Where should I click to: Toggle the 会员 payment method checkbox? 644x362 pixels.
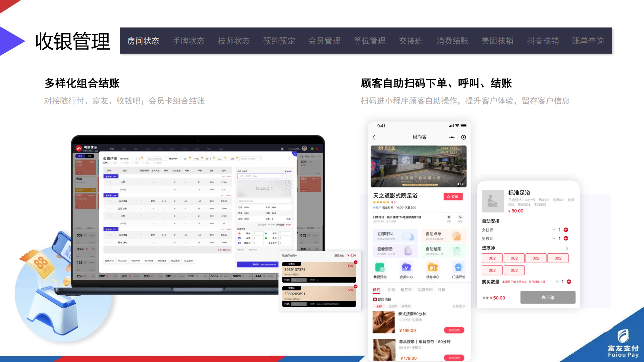pos(239,238)
